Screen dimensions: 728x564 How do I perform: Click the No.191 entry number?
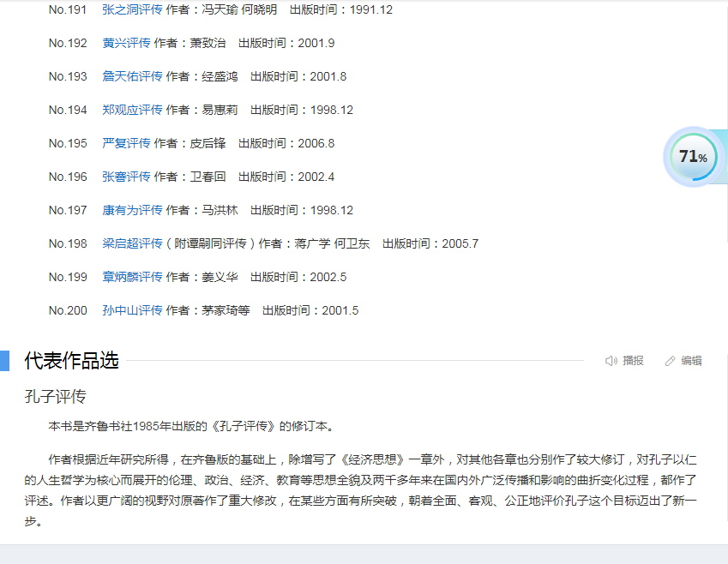[x=68, y=9]
